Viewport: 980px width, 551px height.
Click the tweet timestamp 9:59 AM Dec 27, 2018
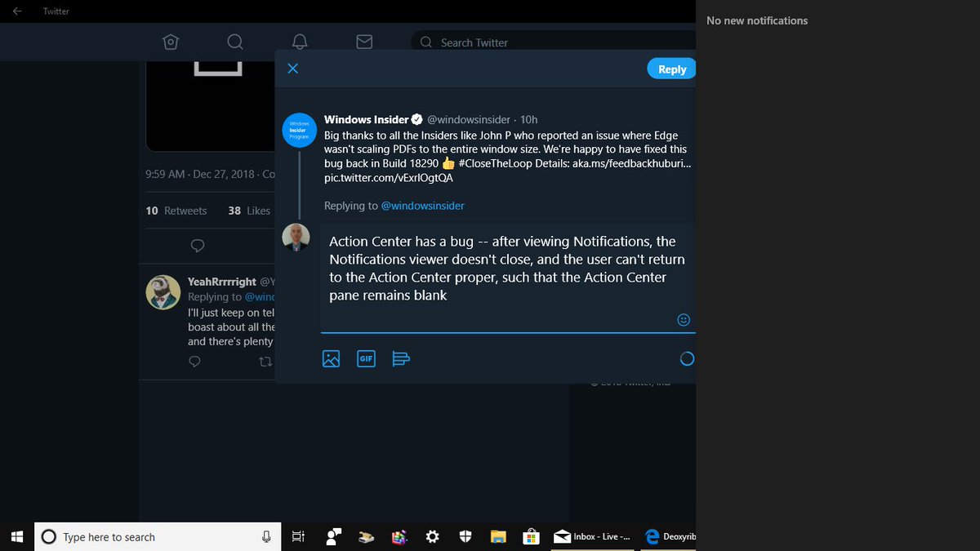201,174
